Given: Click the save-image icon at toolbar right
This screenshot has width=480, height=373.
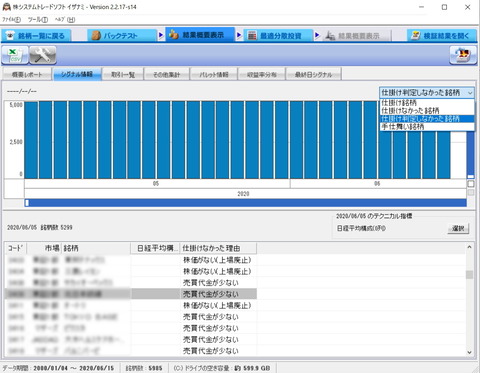Looking at the screenshot, I should [x=463, y=55].
